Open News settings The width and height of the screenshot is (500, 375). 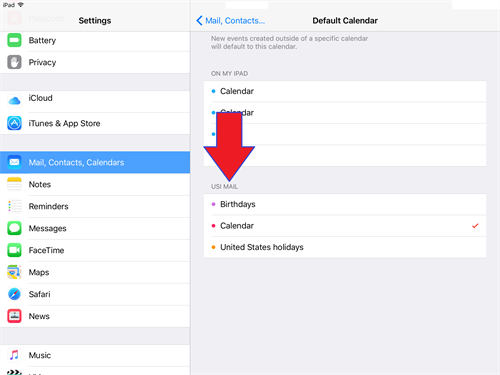[95, 316]
